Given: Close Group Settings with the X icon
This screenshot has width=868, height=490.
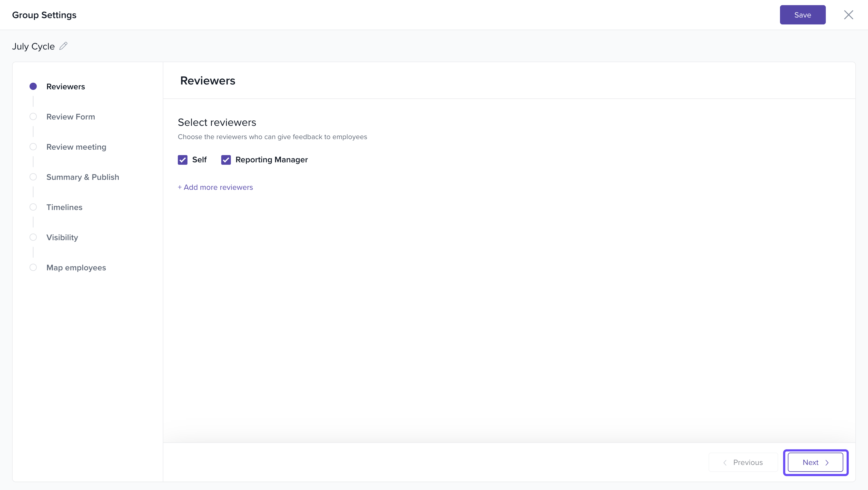Looking at the screenshot, I should coord(848,15).
